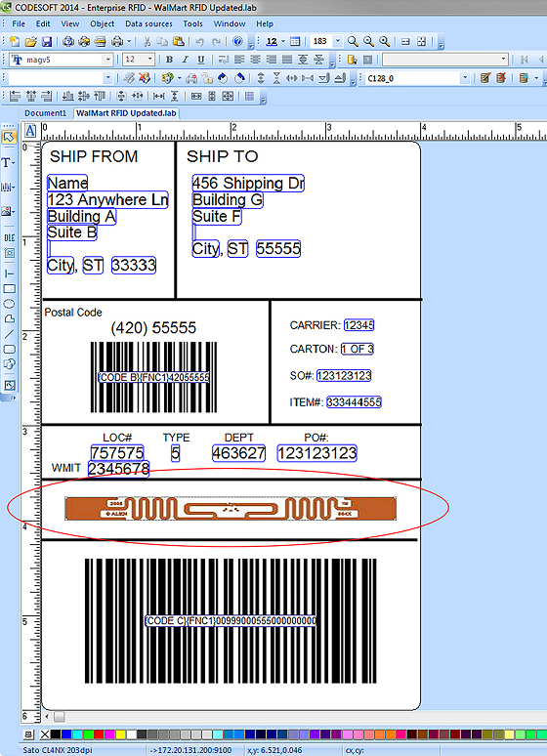Viewport: 547px width, 756px height.
Task: Paste from clipboard
Action: coord(179,42)
